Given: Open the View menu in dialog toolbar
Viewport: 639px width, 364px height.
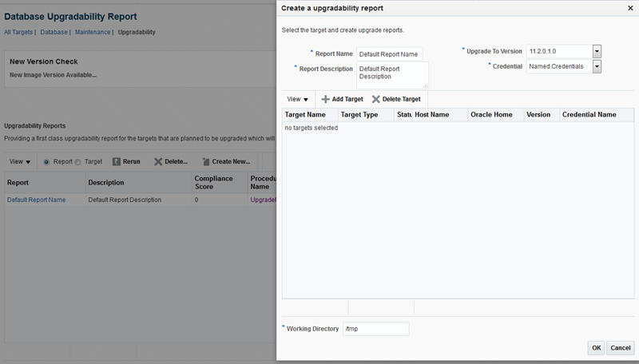Looking at the screenshot, I should [297, 99].
